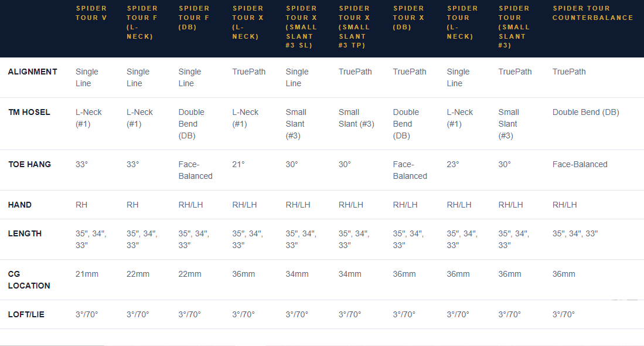The image size is (644, 346).
Task: Click the Spider Tour V column header
Action: [91, 13]
